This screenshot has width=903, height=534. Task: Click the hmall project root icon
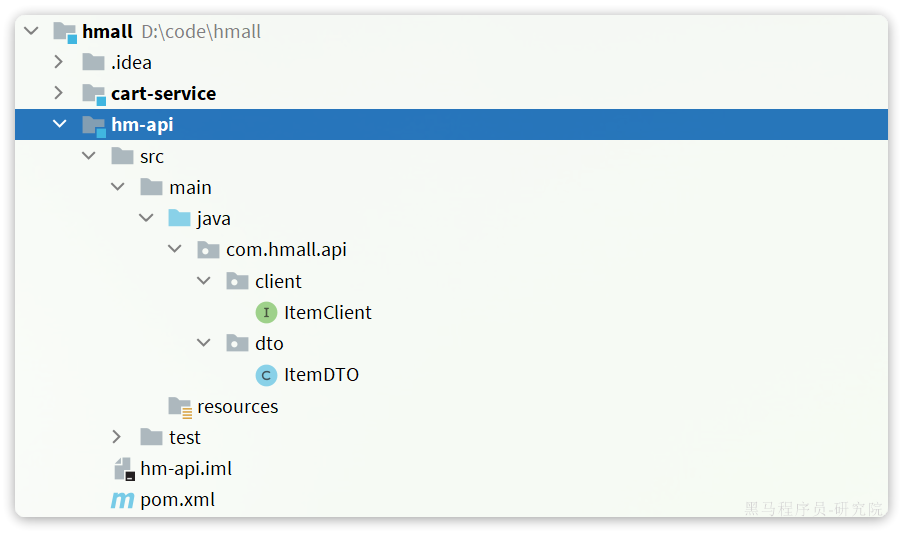[x=65, y=32]
